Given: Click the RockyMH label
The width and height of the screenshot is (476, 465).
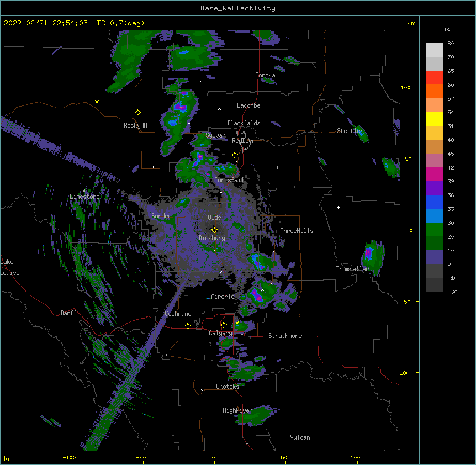Looking at the screenshot, I should click(135, 125).
